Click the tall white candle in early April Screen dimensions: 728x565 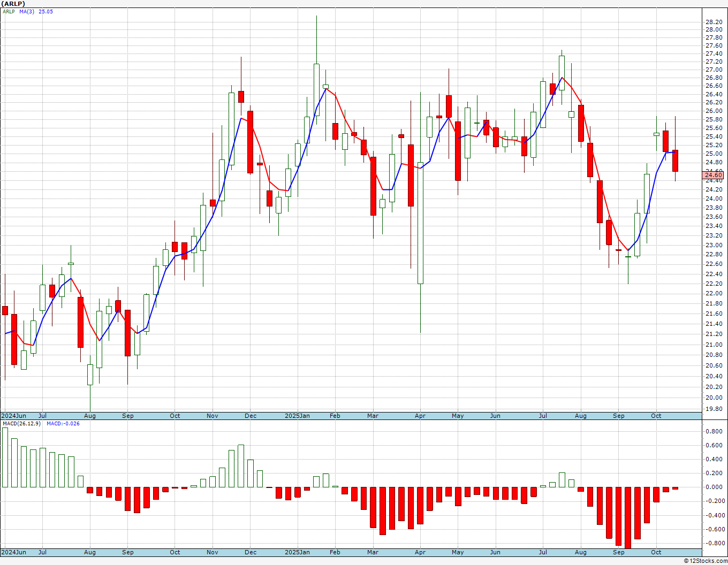point(420,223)
